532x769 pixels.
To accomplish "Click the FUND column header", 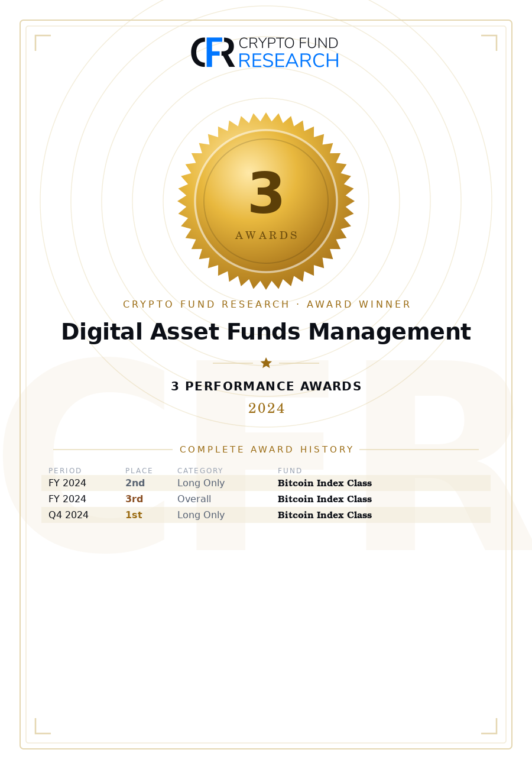I will [x=290, y=471].
